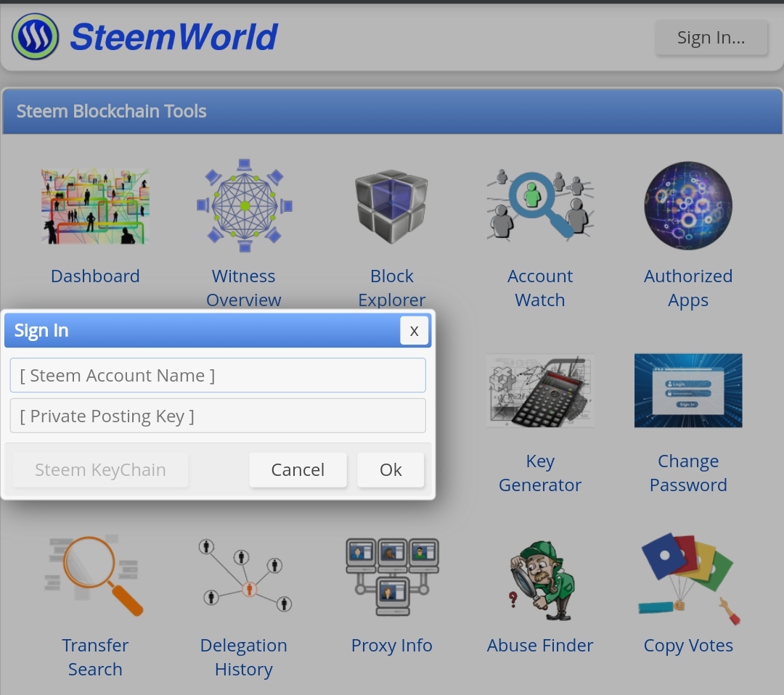Open Proxy Info computers icon
The width and height of the screenshot is (784, 695).
[392, 577]
